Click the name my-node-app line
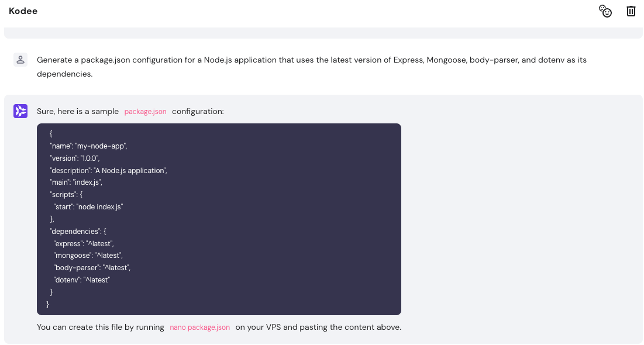The height and width of the screenshot is (345, 644). (88, 146)
